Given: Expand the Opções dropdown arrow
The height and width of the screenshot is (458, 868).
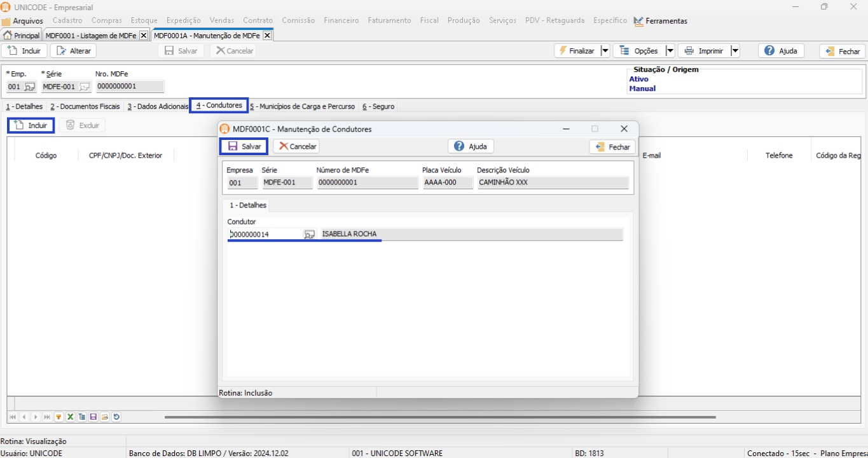Looking at the screenshot, I should point(670,51).
